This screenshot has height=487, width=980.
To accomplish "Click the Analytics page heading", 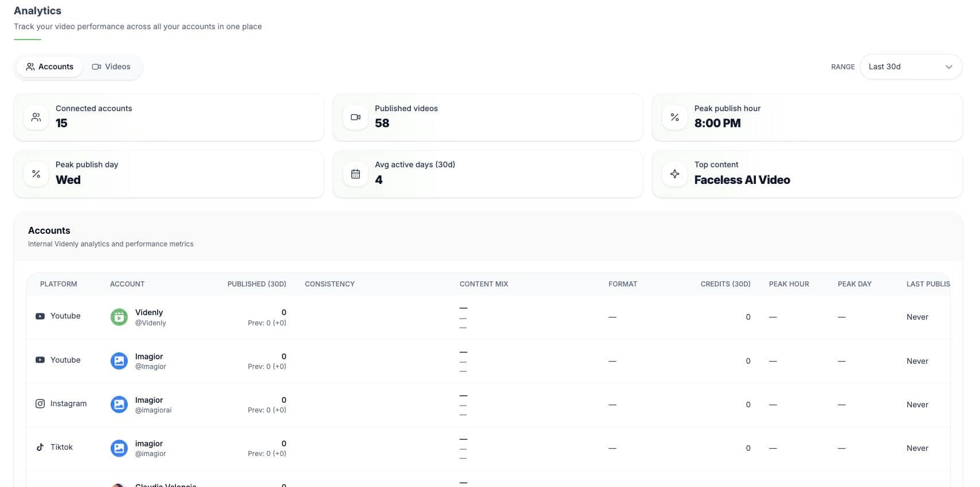I will click(x=38, y=11).
